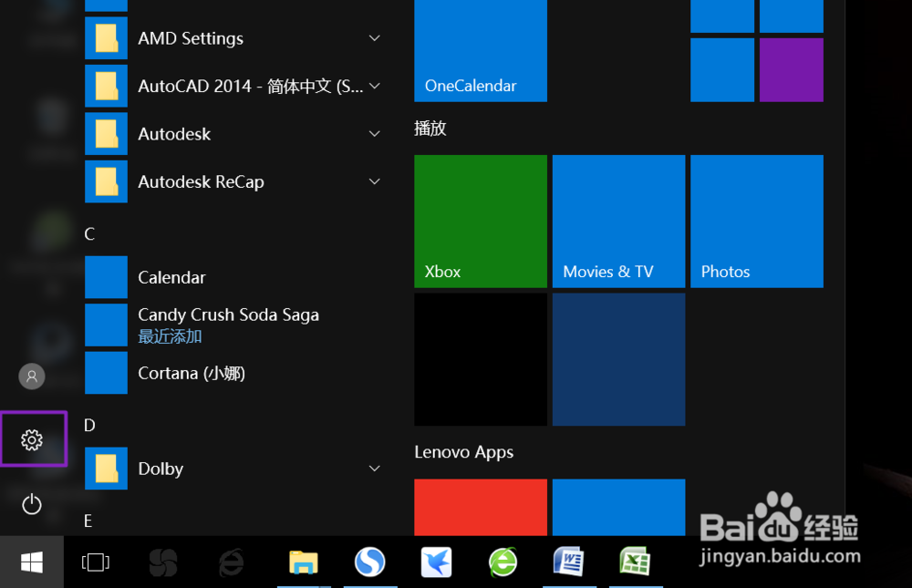Open the Photos tile
Viewport: 912px width, 588px height.
point(757,221)
